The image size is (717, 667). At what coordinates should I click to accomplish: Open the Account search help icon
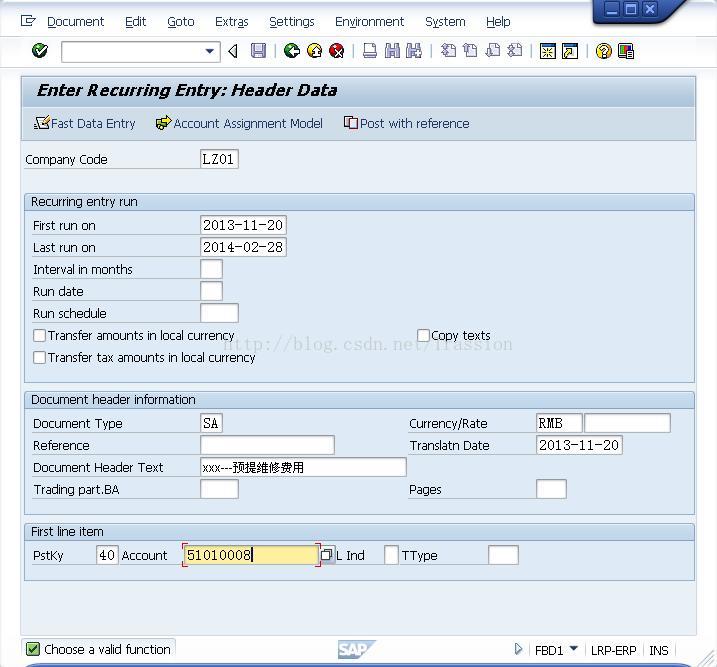point(327,555)
